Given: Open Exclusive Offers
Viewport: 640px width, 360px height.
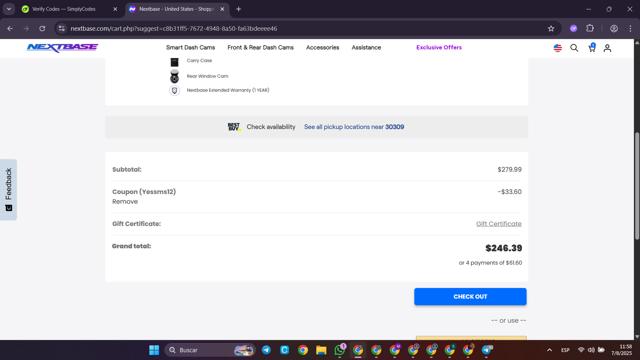Looking at the screenshot, I should pyautogui.click(x=439, y=47).
